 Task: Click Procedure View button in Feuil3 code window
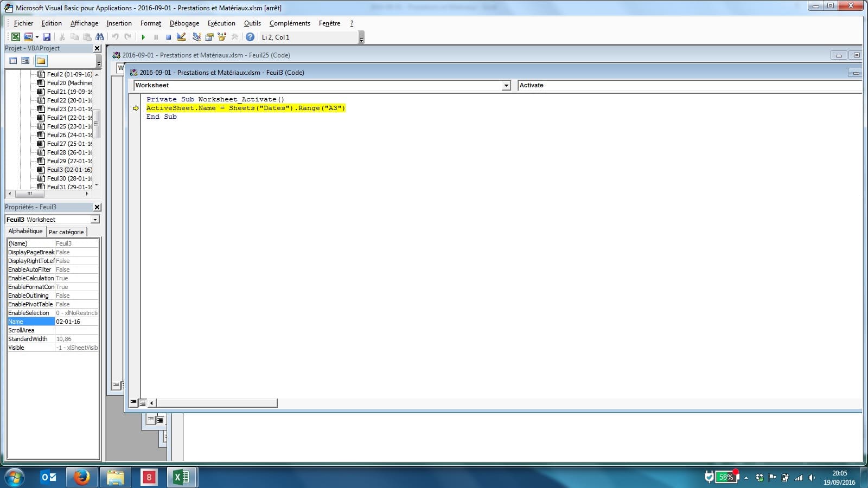(x=133, y=402)
